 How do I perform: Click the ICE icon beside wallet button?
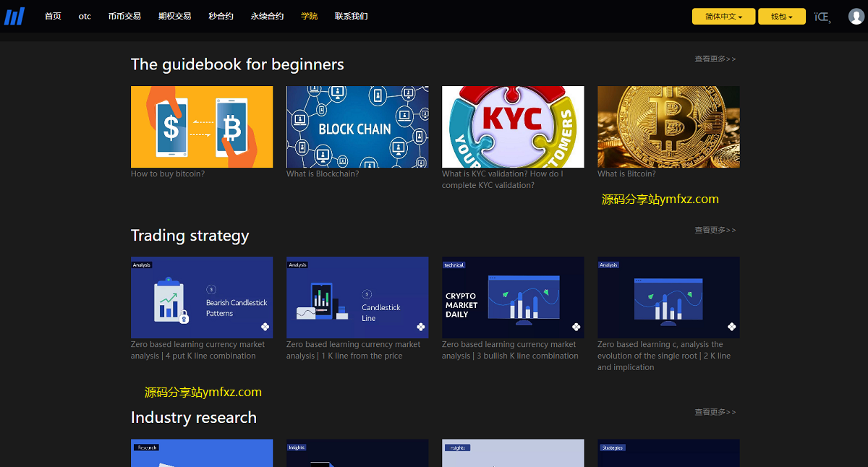point(822,17)
